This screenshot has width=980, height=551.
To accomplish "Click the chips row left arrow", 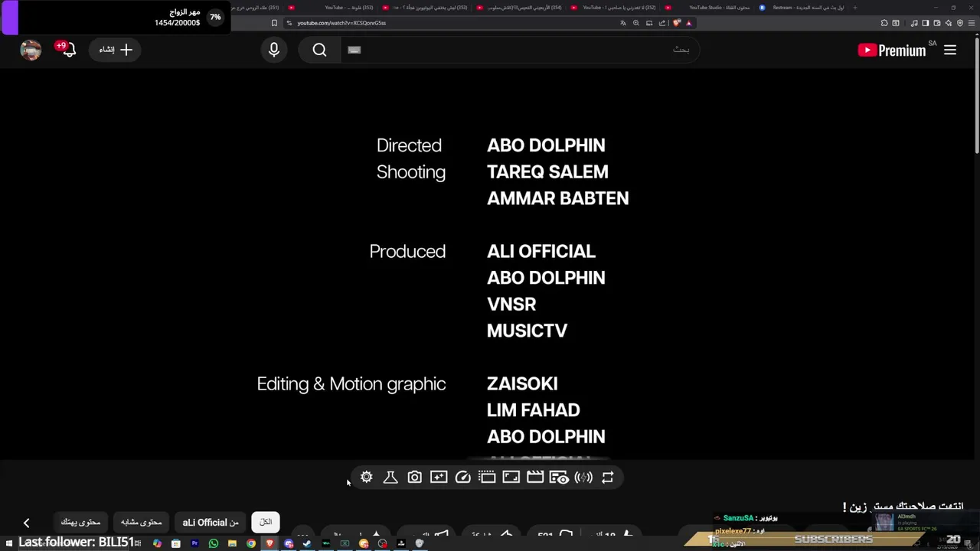I will coord(26,523).
